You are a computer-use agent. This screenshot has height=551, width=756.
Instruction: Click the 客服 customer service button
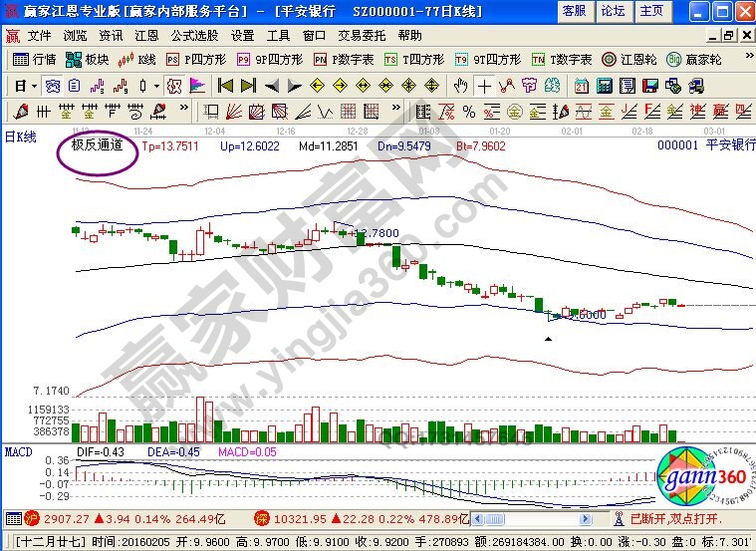point(574,11)
